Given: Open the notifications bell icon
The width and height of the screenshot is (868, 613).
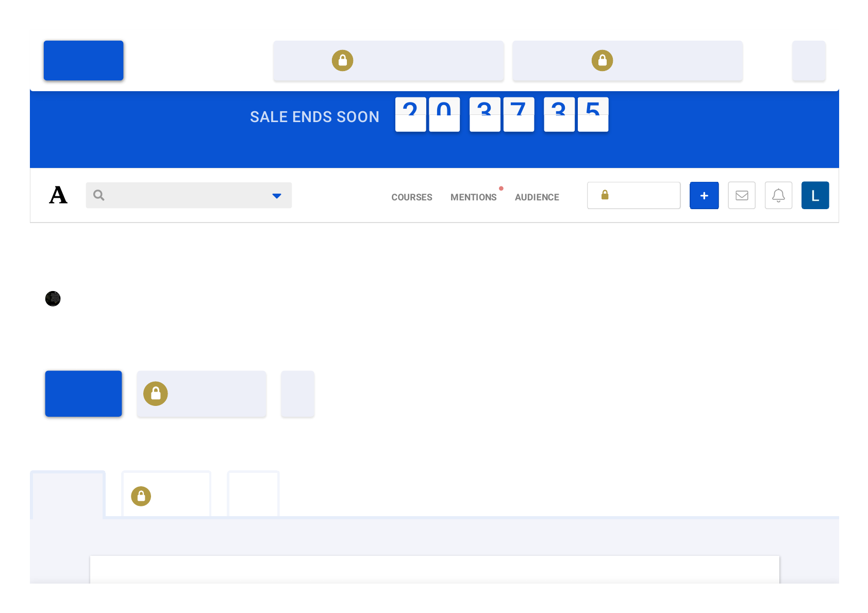Looking at the screenshot, I should click(x=778, y=195).
